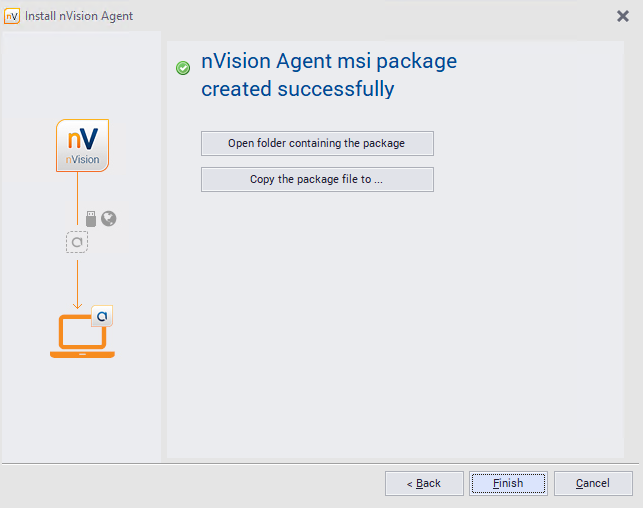Click the USB drive icon

coord(90,217)
